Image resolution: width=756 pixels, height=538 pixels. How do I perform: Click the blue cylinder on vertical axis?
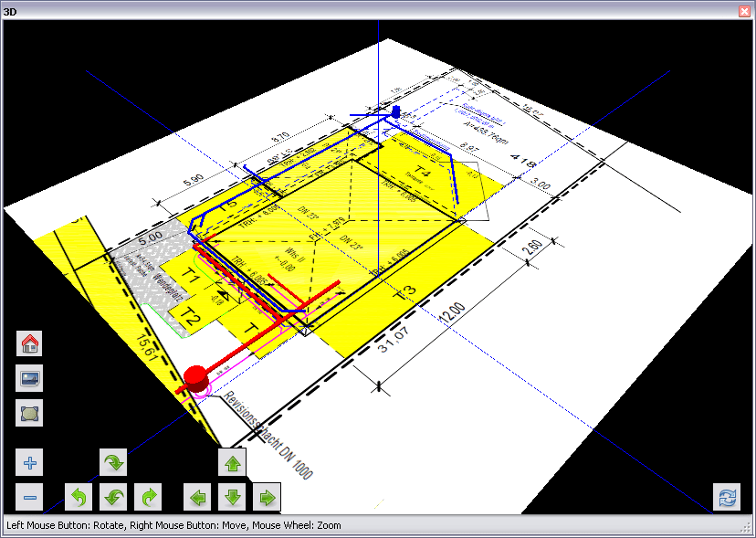tap(395, 111)
